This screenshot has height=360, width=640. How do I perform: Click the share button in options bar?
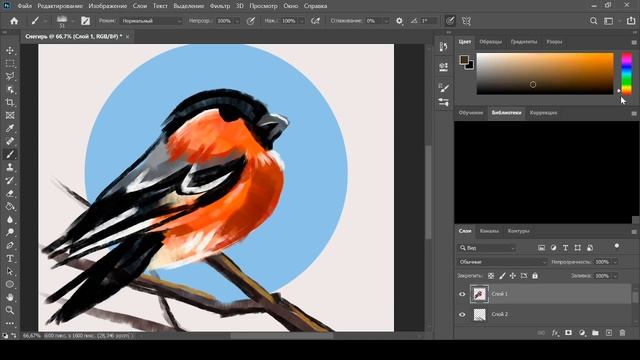point(631,21)
